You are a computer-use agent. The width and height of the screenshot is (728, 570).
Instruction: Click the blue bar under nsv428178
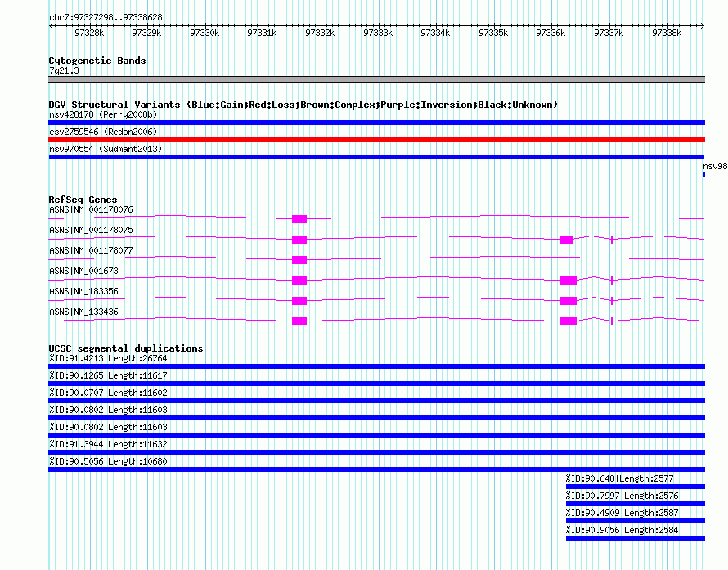[376, 123]
